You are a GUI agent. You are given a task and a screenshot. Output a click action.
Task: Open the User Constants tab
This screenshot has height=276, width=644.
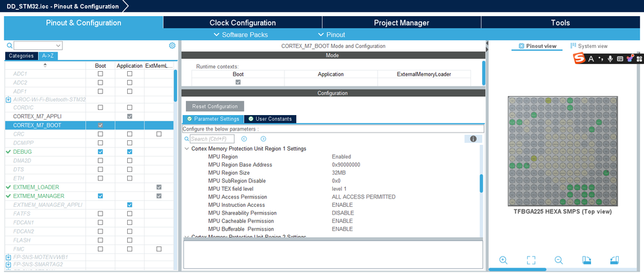click(x=270, y=119)
